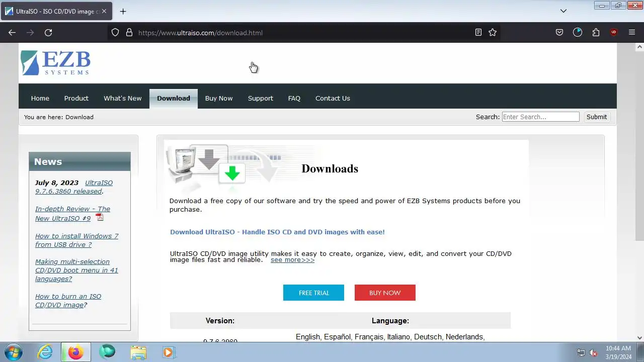Expand the list all tabs chevron

click(x=563, y=11)
